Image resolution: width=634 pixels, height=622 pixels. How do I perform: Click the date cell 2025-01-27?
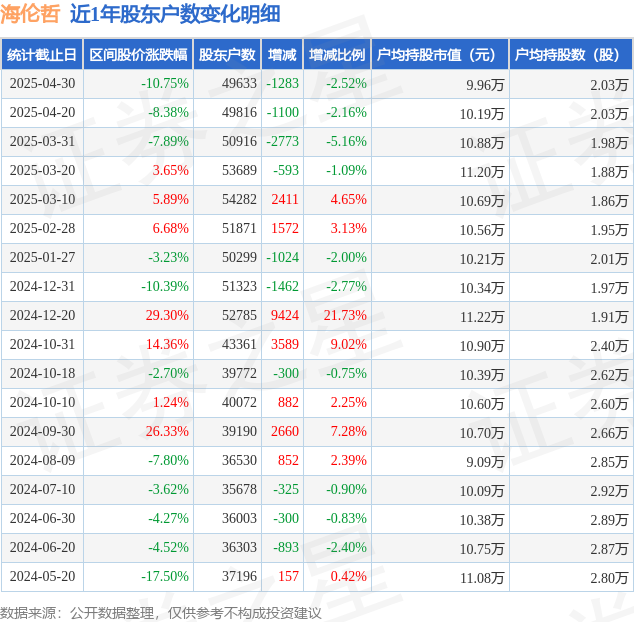pyautogui.click(x=42, y=257)
